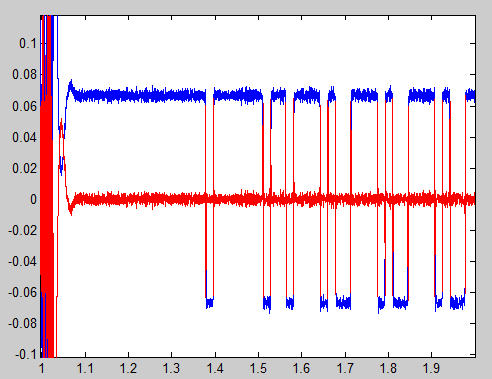Click the -0.08 y-axis tick label
This screenshot has width=492, height=379.
point(22,323)
